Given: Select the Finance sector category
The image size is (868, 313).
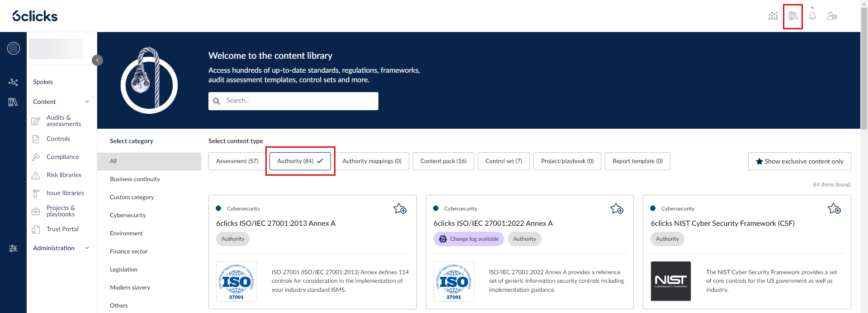Looking at the screenshot, I should click(129, 252).
